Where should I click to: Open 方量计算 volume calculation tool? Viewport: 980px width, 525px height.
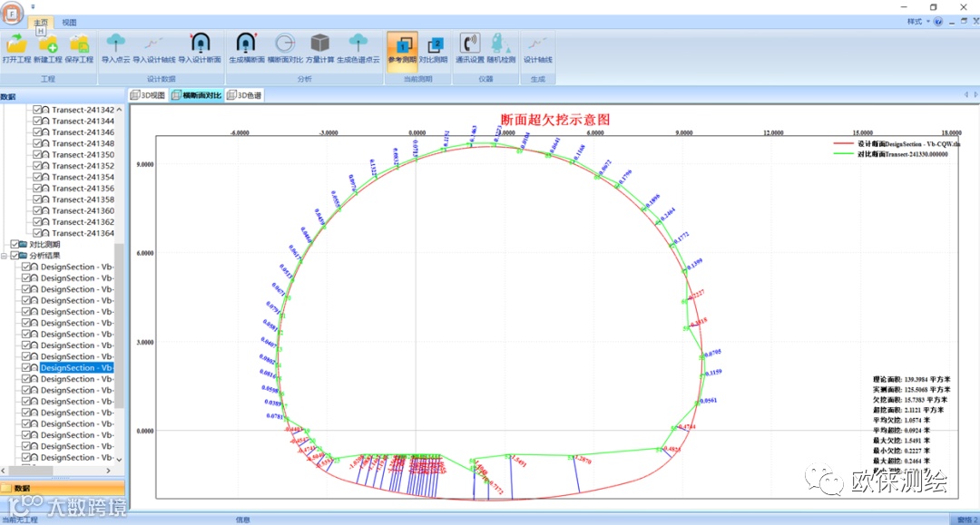(x=320, y=49)
